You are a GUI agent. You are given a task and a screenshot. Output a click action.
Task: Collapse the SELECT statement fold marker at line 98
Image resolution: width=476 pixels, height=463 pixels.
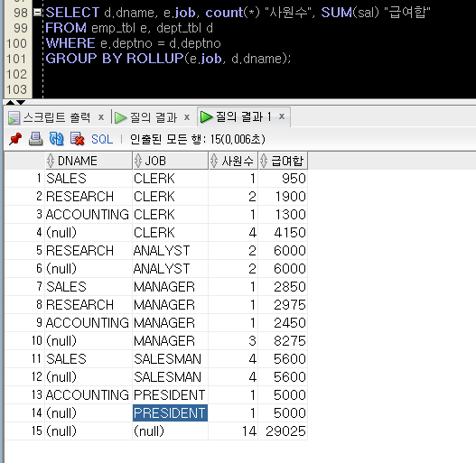37,13
